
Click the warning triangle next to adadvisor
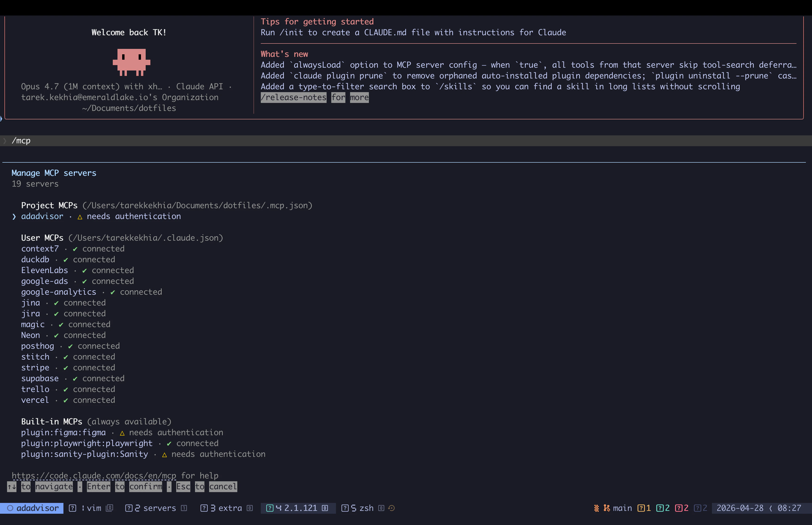coord(80,217)
